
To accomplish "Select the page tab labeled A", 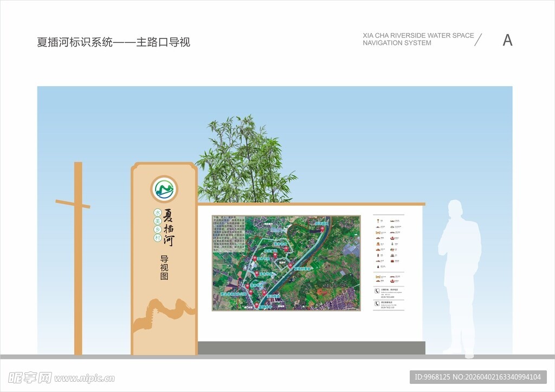I will coord(507,40).
